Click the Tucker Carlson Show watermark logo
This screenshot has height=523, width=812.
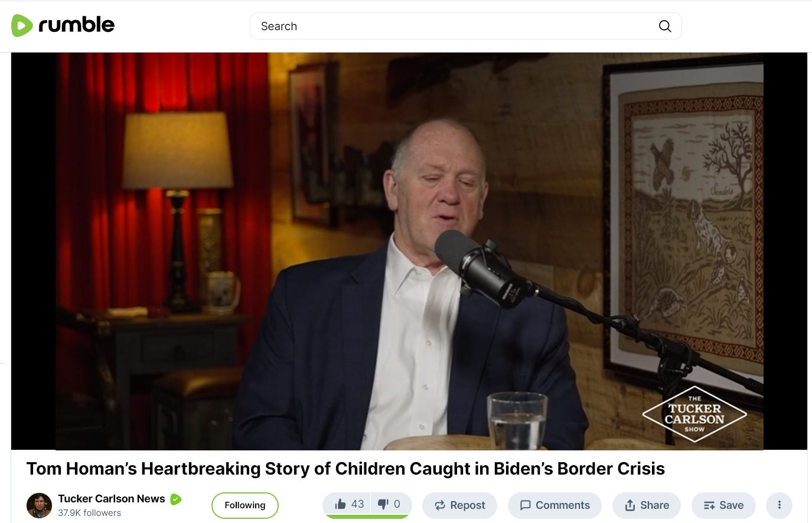694,414
